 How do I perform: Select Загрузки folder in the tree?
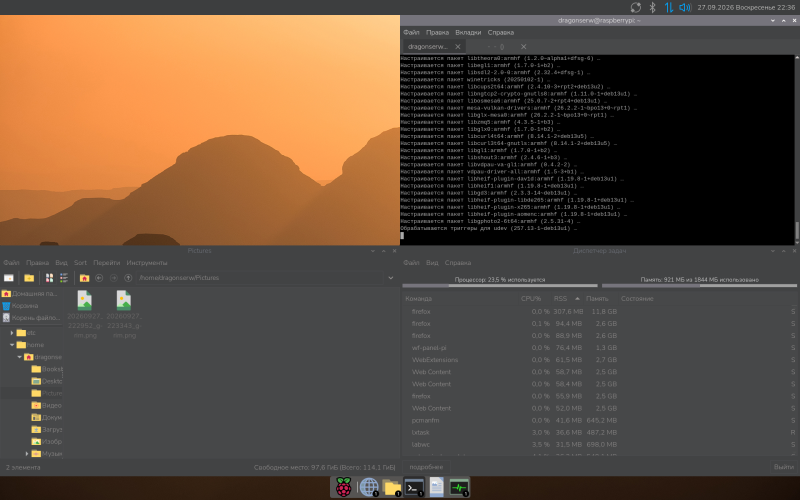tap(46, 430)
